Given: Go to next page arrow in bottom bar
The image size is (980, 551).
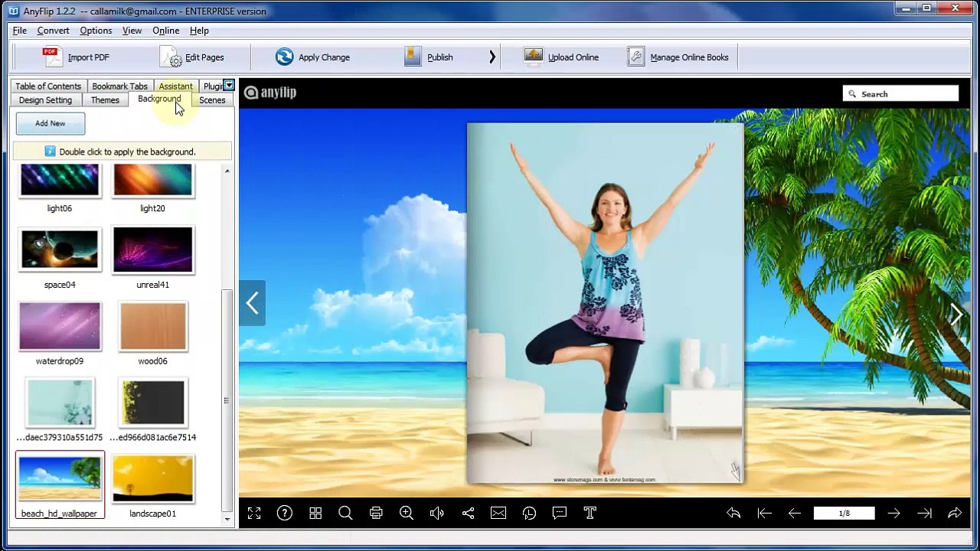Looking at the screenshot, I should [894, 514].
